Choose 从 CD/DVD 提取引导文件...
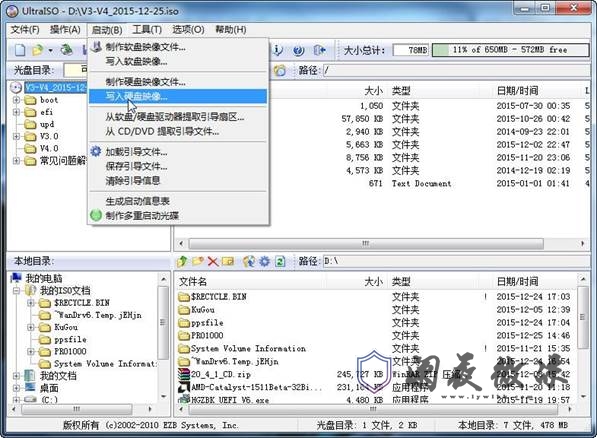The height and width of the screenshot is (438, 597). (x=178, y=131)
